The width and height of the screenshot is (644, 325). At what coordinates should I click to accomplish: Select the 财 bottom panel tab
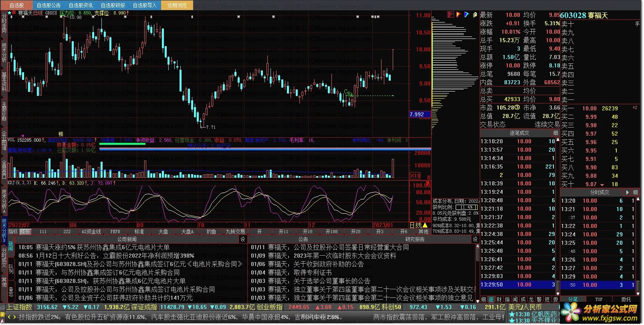(499, 299)
